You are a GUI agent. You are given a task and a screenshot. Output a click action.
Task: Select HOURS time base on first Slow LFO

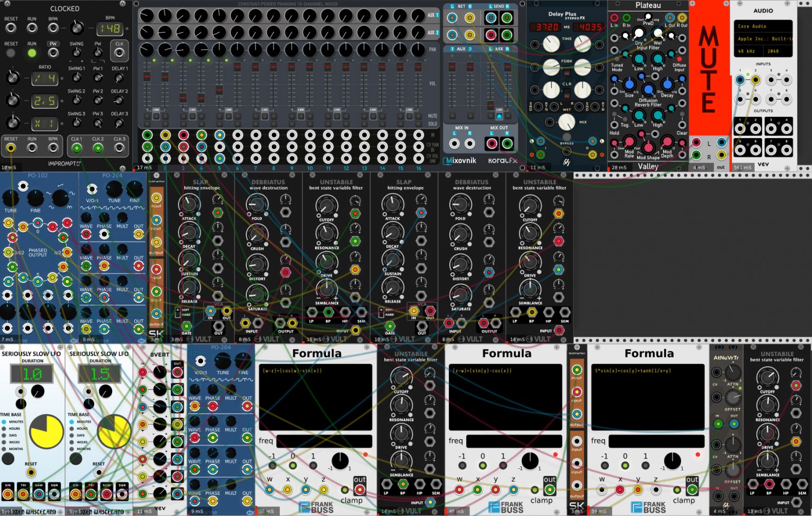click(x=4, y=428)
